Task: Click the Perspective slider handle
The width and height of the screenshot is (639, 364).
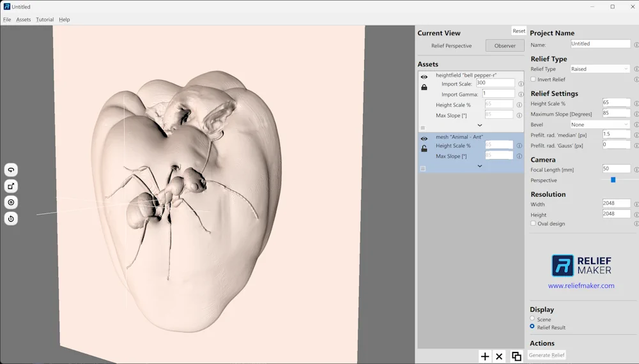Action: (613, 180)
